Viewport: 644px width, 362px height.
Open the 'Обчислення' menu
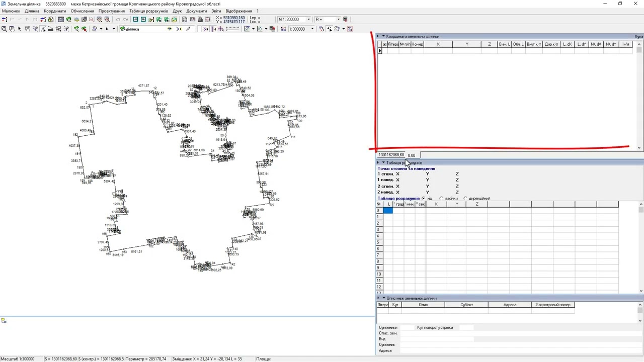pos(82,11)
